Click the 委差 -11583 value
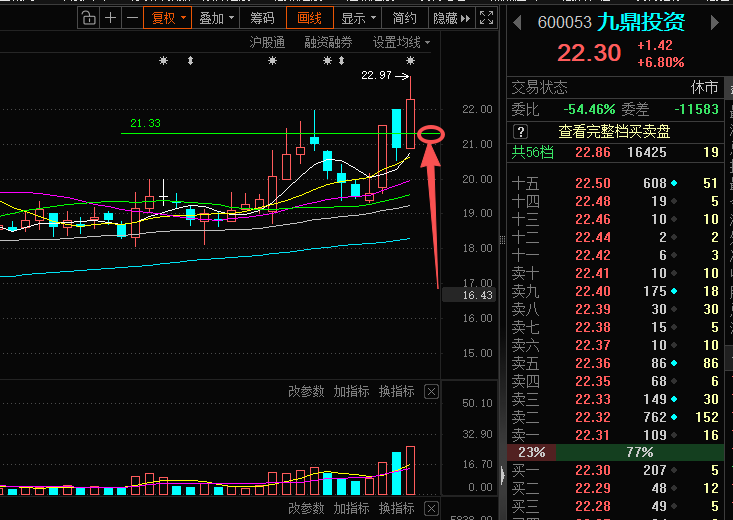This screenshot has height=520, width=733. point(696,109)
